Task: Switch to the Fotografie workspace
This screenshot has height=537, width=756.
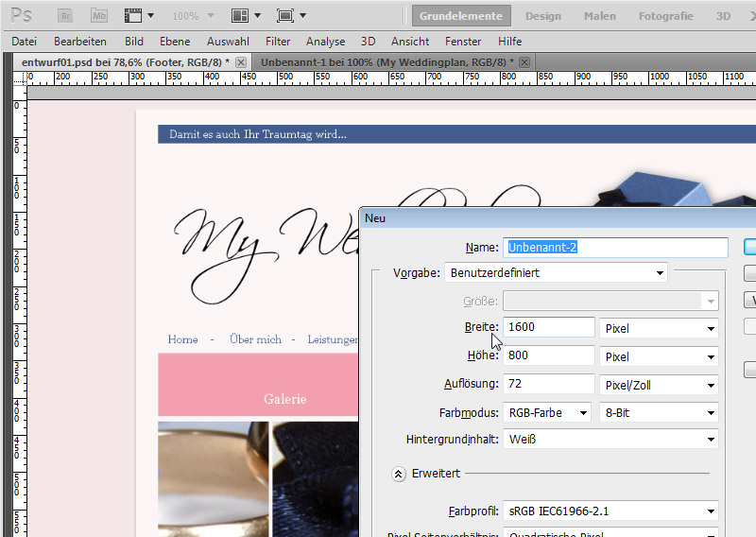Action: coord(665,16)
